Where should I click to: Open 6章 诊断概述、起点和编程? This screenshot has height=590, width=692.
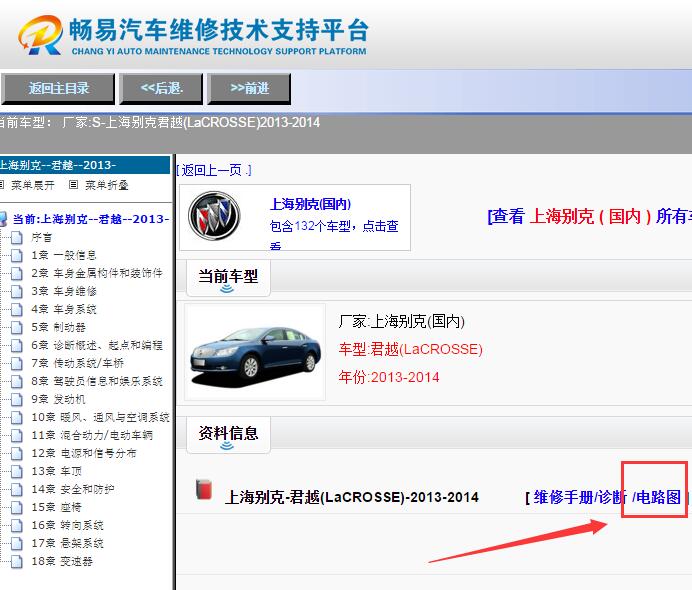97,345
